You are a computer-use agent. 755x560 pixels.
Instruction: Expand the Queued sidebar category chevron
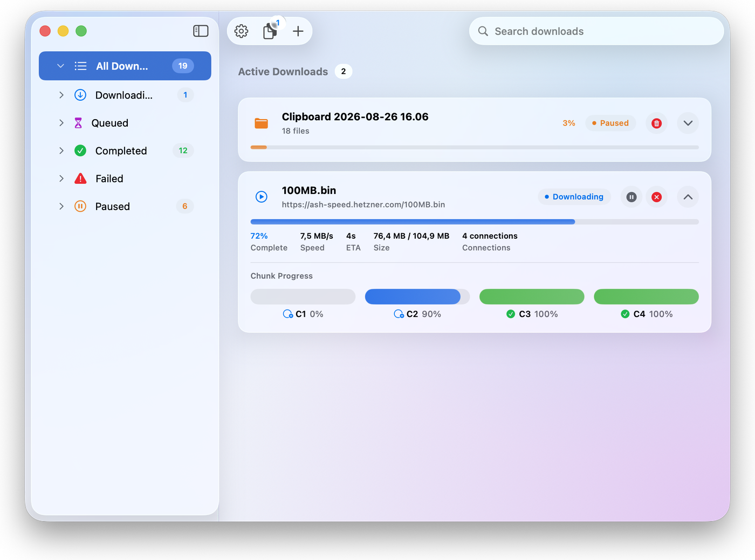tap(61, 123)
